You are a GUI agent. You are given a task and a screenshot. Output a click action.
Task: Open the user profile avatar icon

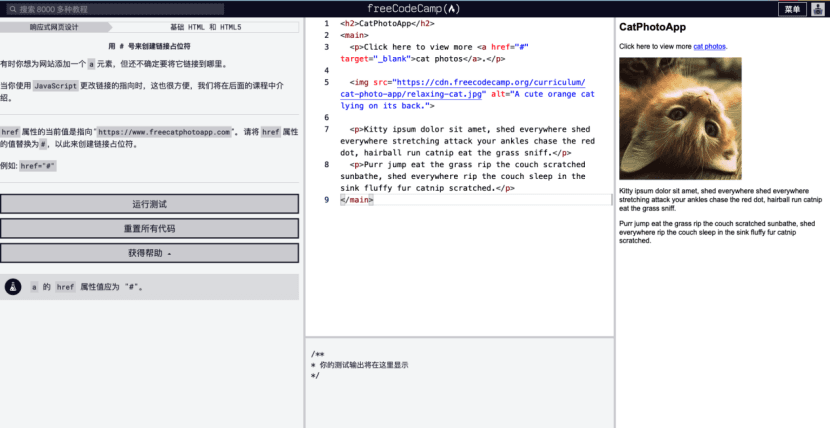tap(816, 9)
